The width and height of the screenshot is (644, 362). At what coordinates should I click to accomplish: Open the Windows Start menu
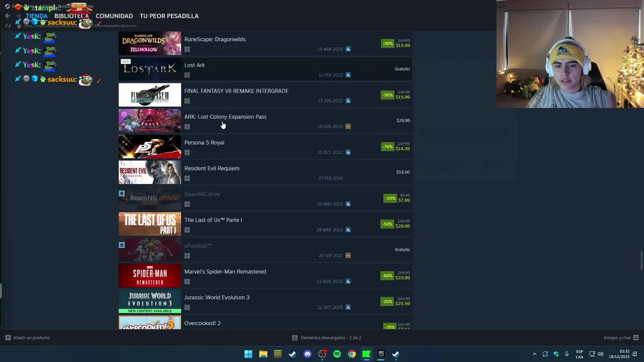[248, 354]
